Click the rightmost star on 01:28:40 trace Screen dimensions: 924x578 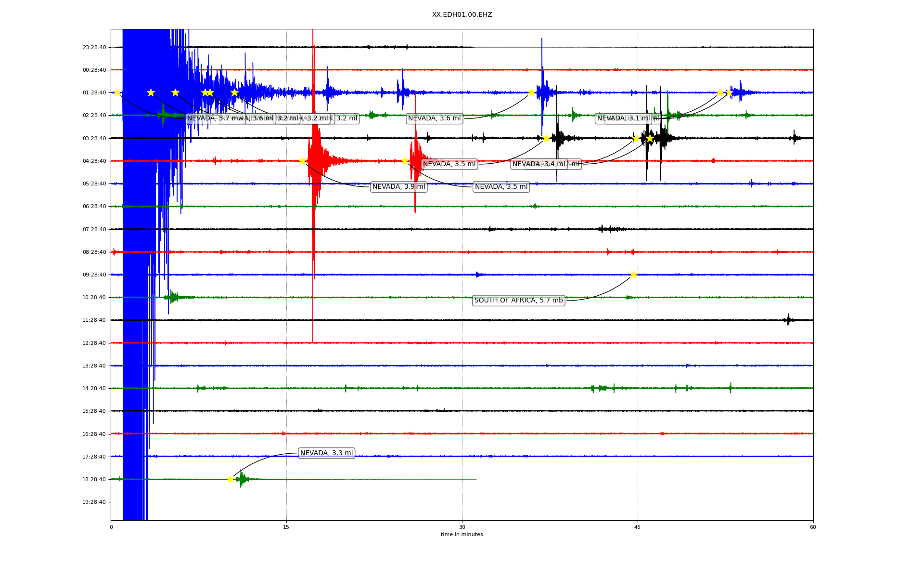pos(729,92)
